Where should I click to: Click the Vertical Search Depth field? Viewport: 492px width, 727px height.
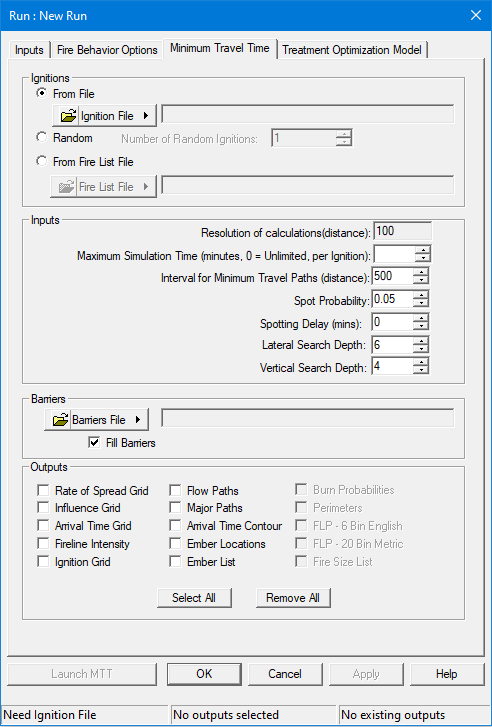pos(392,366)
